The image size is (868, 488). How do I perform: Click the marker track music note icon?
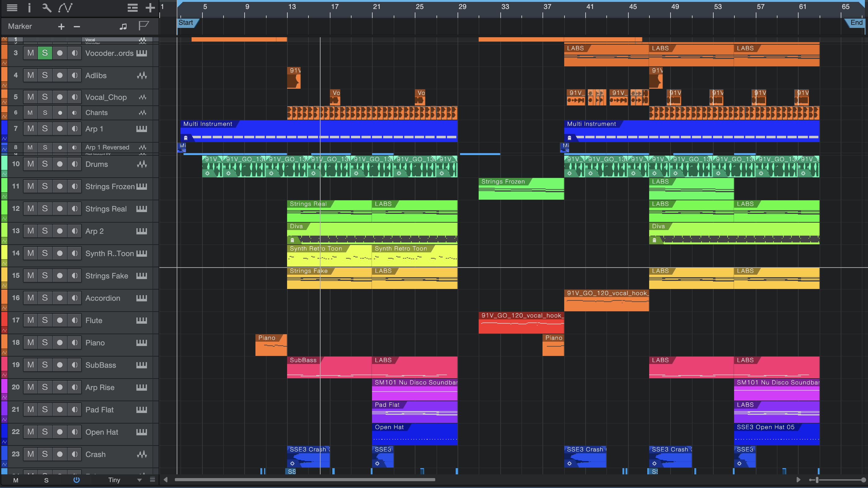123,26
